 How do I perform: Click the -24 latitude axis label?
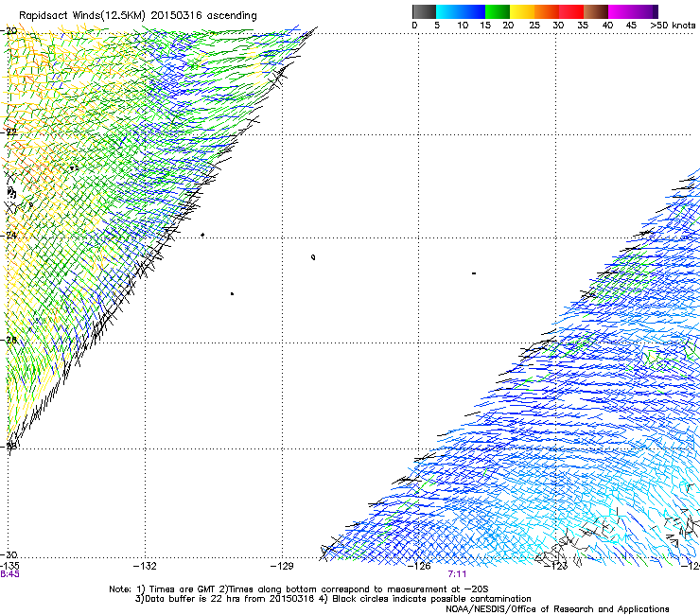tap(9, 236)
